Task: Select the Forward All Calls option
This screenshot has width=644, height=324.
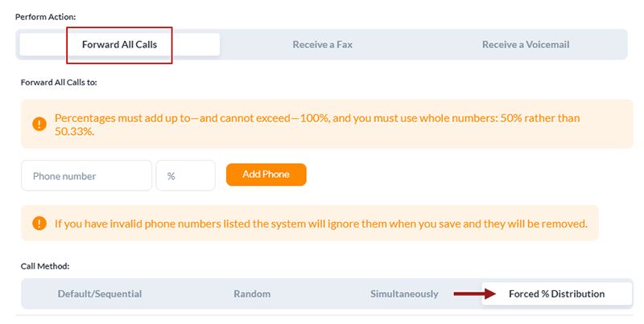Action: [x=119, y=44]
